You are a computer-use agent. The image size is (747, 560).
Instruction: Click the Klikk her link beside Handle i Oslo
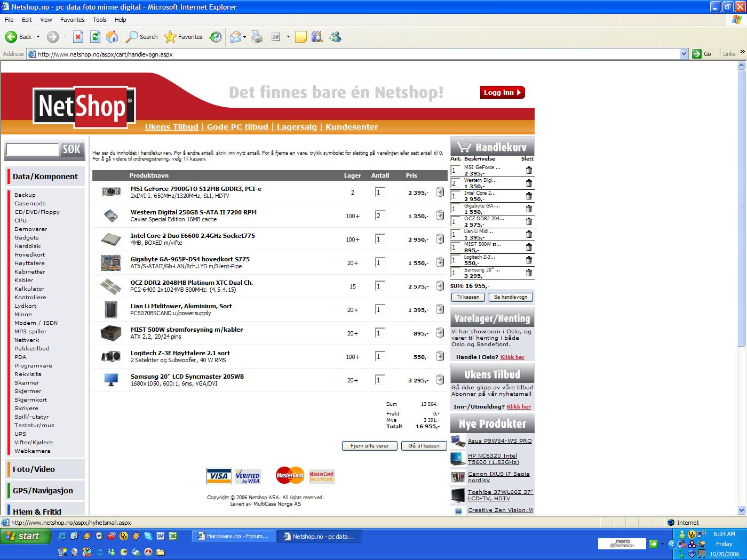point(512,357)
